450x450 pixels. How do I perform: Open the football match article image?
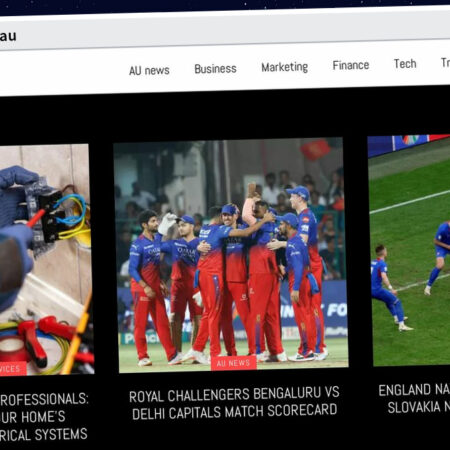[409, 250]
